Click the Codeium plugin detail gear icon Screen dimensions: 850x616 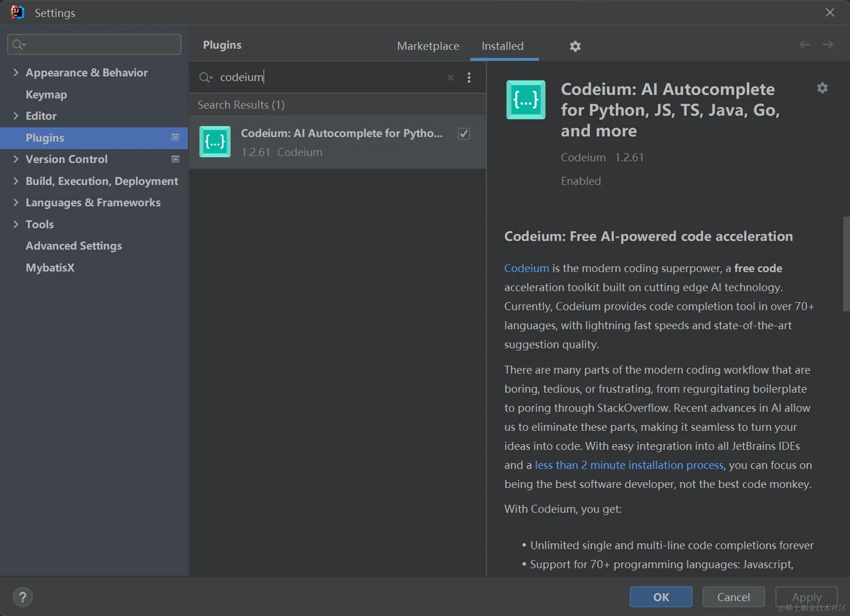(x=822, y=88)
